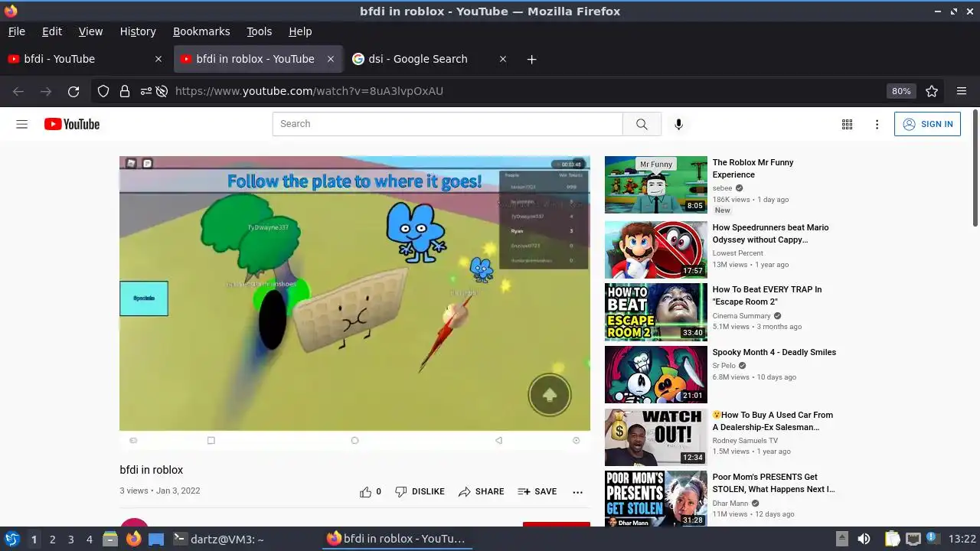Screen dimensions: 980x551
Task: Open a new Firefox tab
Action: click(x=532, y=59)
